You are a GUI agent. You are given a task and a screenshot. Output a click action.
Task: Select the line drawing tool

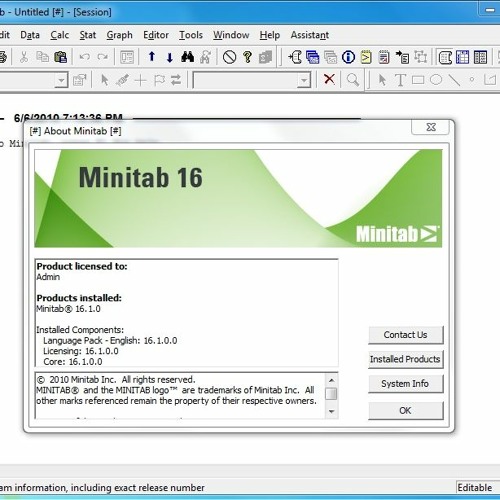[x=454, y=80]
